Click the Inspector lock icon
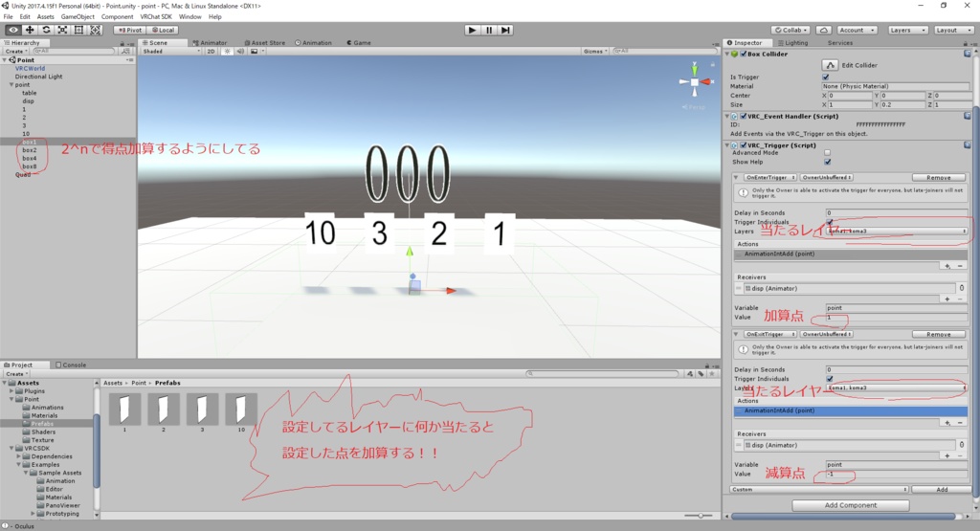 point(966,43)
